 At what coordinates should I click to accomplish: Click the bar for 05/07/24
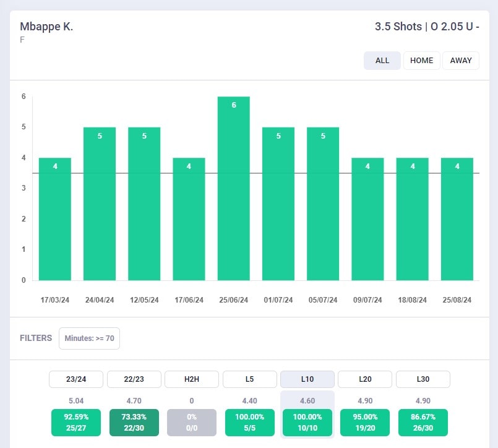click(323, 204)
